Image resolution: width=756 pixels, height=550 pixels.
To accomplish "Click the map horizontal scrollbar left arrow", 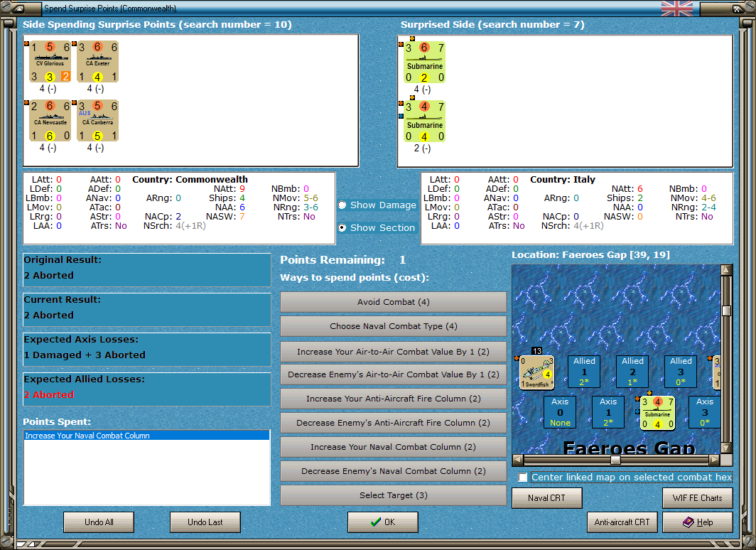I will (517, 459).
